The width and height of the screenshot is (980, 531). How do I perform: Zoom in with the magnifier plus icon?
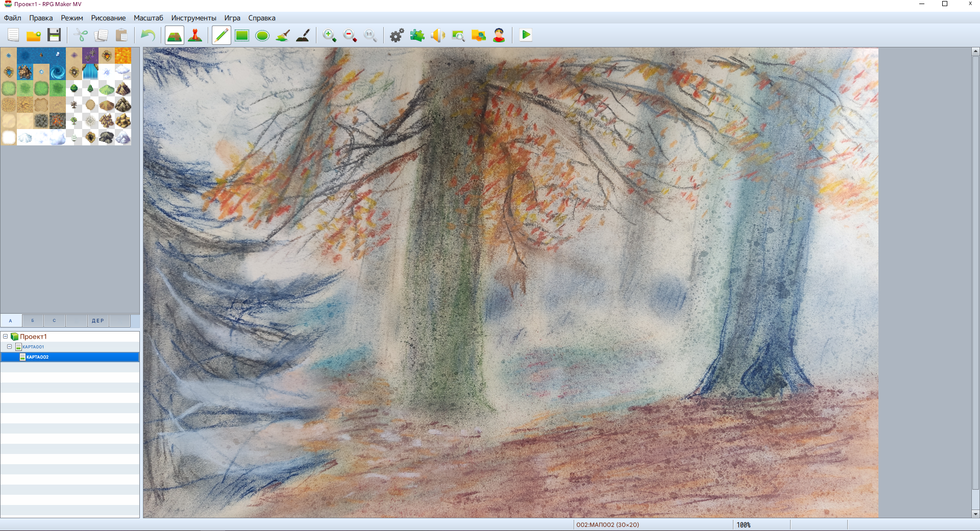coord(330,35)
